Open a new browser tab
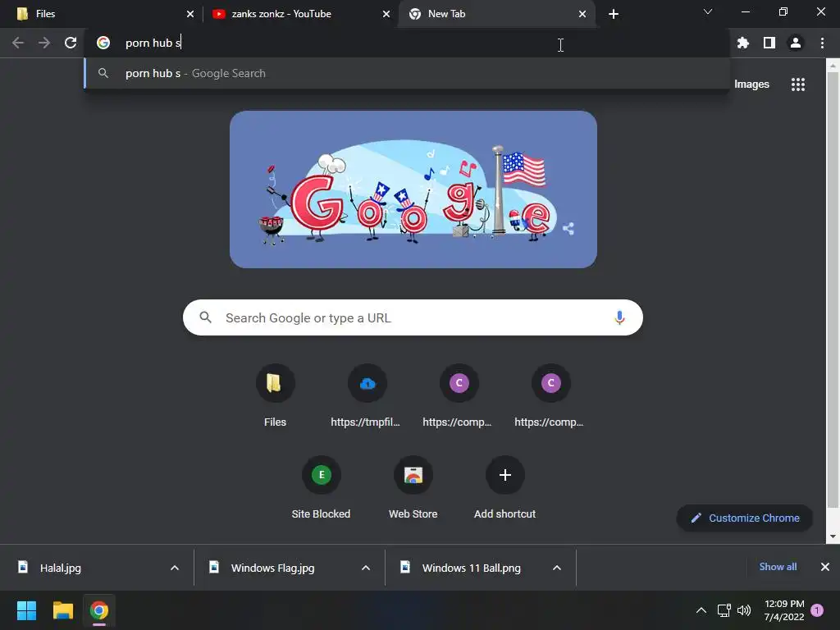 pyautogui.click(x=614, y=14)
